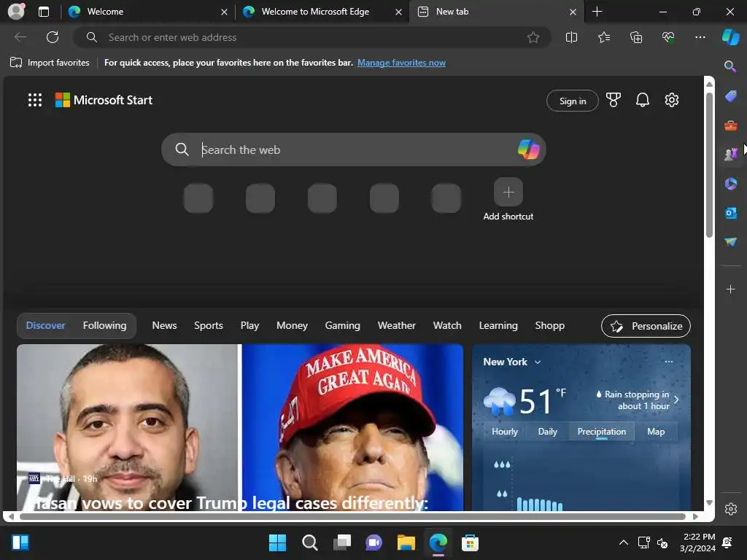Viewport: 747px width, 560px height.
Task: Open sidebar Outlook icon
Action: (x=730, y=213)
